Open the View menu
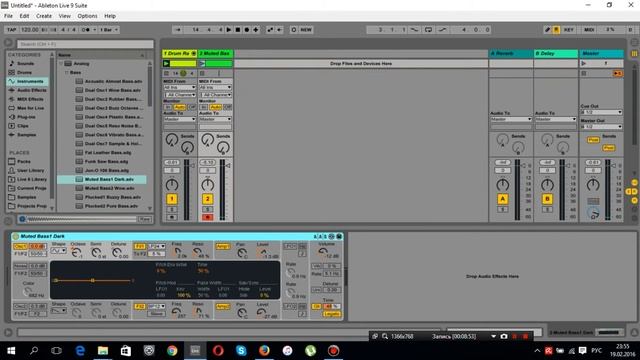The width and height of the screenshot is (640, 360). point(64,16)
